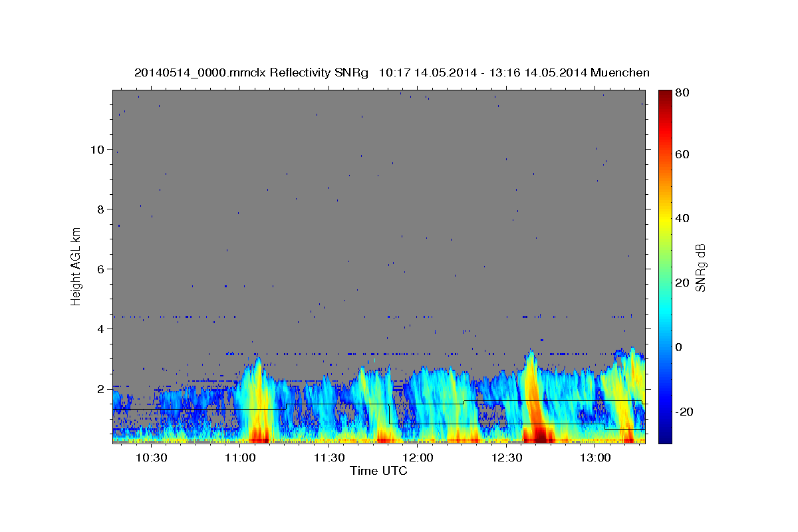This screenshot has height=532, width=798.
Task: Click the 'Time UTC' x-axis label
Action: [x=378, y=471]
